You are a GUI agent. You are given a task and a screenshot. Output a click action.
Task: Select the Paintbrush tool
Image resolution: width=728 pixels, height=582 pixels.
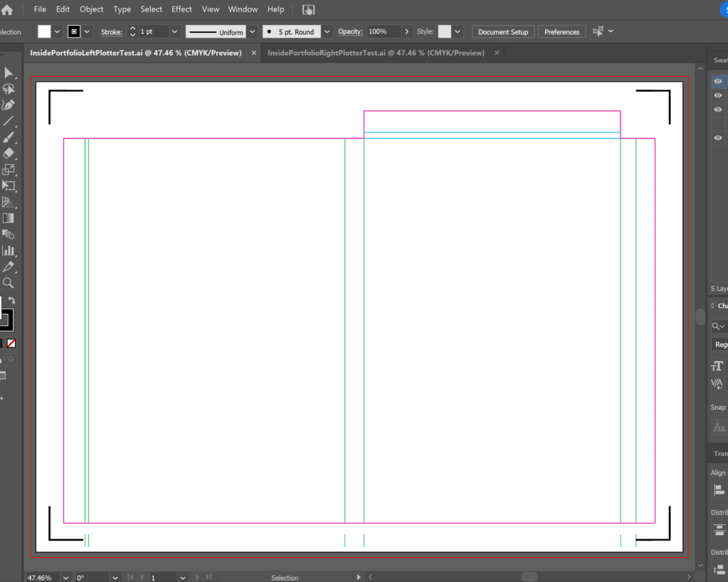click(9, 137)
